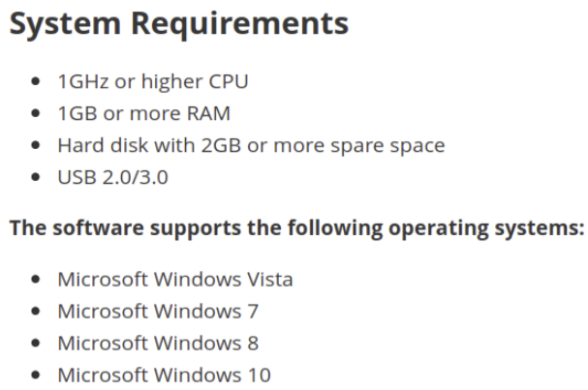588x390 pixels.
Task: Click the words operating systems in bold text
Action: pos(486,229)
